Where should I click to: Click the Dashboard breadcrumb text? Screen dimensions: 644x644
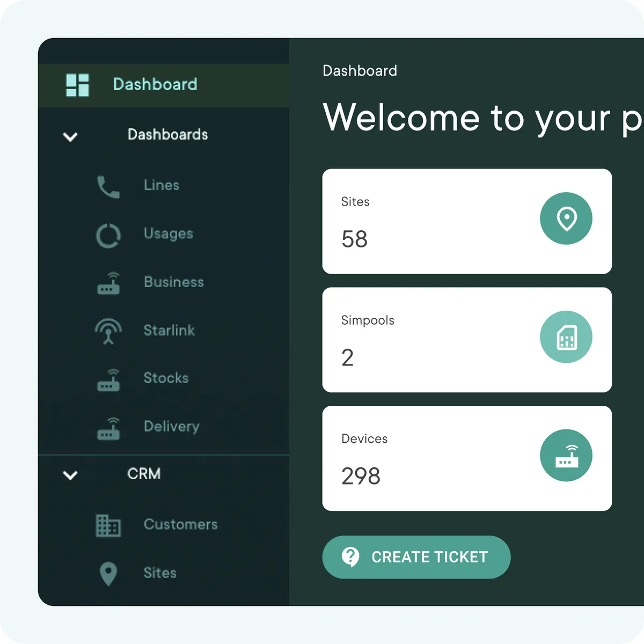coord(360,71)
